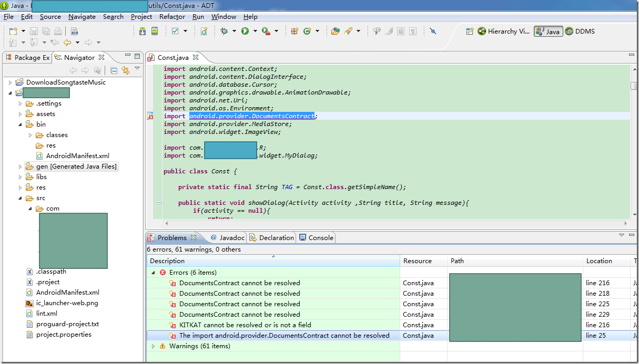Open the Android SDK Manager toolbar icon

142,32
